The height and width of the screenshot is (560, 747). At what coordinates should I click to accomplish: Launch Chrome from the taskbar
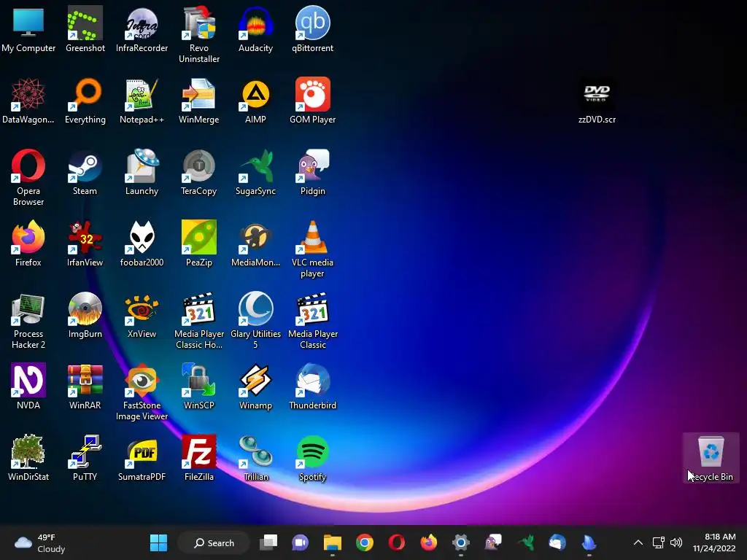(x=365, y=542)
